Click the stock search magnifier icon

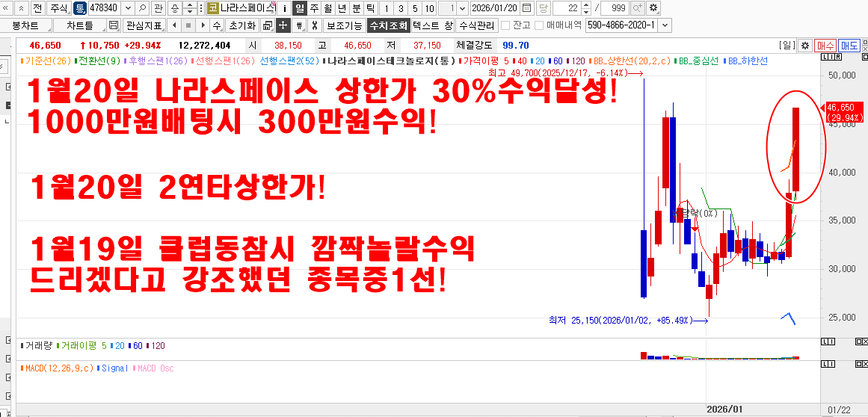(142, 8)
